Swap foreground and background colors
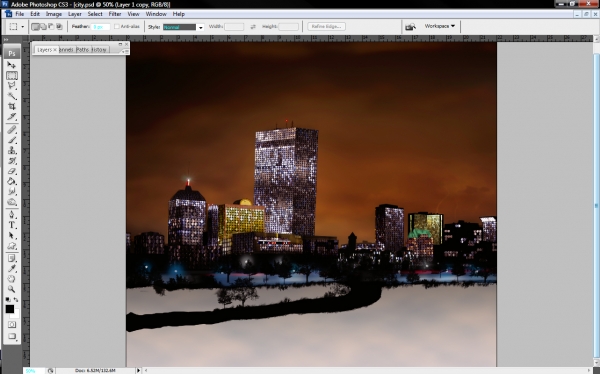Screen dimensions: 600x374 (16, 299)
